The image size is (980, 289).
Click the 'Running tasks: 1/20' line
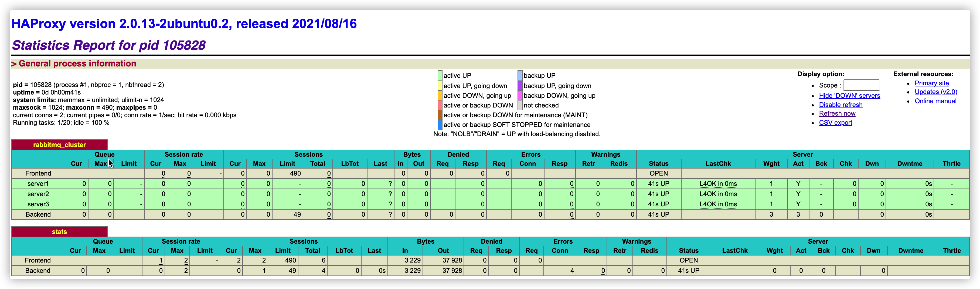click(x=61, y=123)
